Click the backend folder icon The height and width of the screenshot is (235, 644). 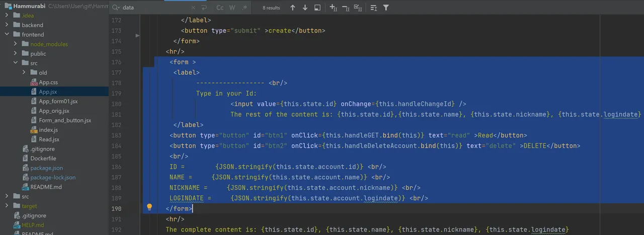click(17, 25)
